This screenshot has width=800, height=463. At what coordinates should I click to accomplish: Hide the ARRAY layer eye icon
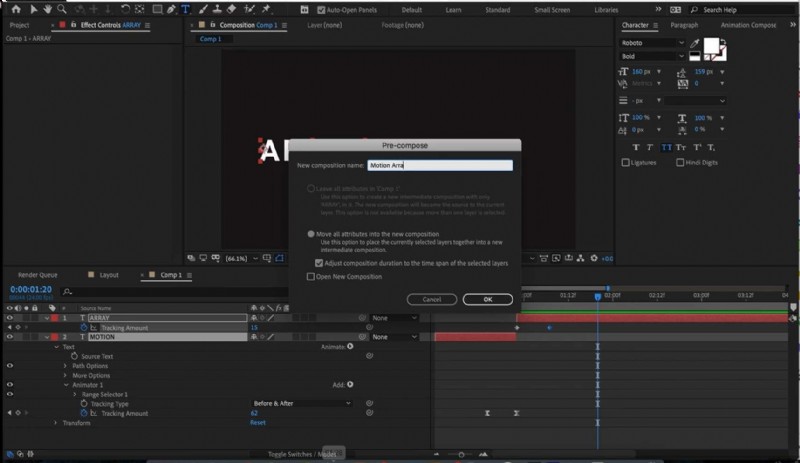(x=10, y=318)
